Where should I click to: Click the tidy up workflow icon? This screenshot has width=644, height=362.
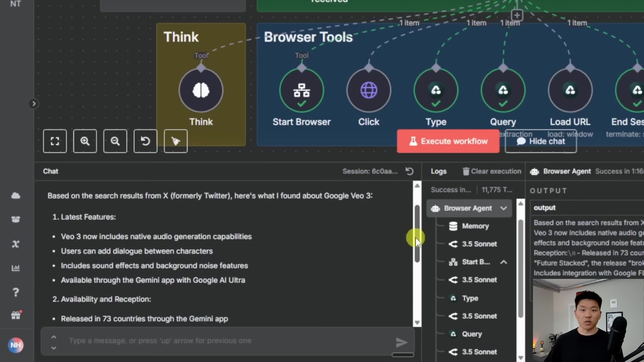click(175, 141)
